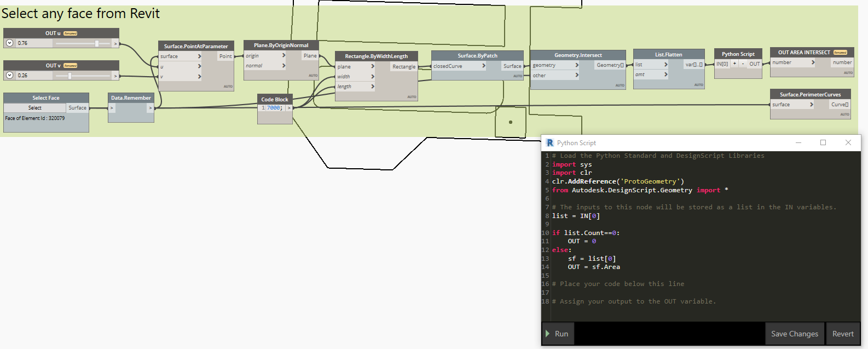Click the 'Select any face from Revit' group title
The height and width of the screenshot is (349, 868).
click(80, 14)
